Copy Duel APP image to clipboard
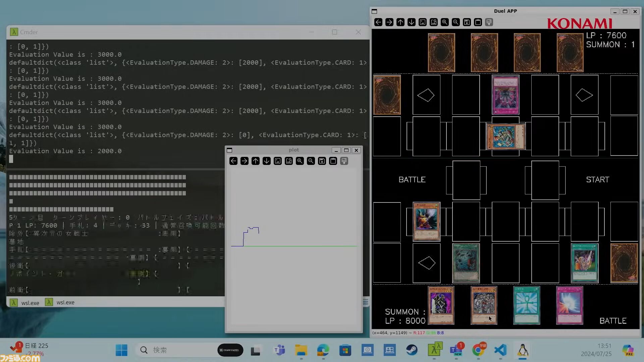The height and width of the screenshot is (362, 644). (478, 22)
